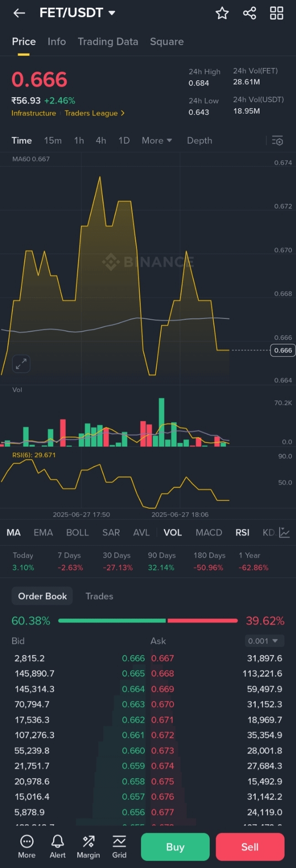Open chart settings icon beside Depth
This screenshot has height=868, width=296.
click(x=277, y=140)
